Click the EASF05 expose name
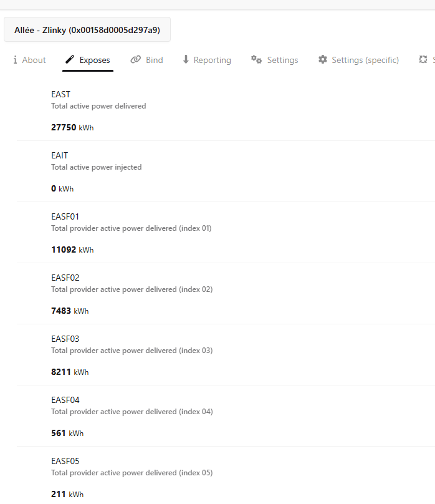 (65, 461)
